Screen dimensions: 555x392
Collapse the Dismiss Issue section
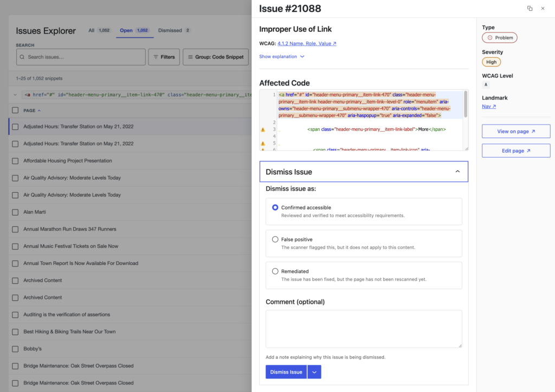point(364,172)
